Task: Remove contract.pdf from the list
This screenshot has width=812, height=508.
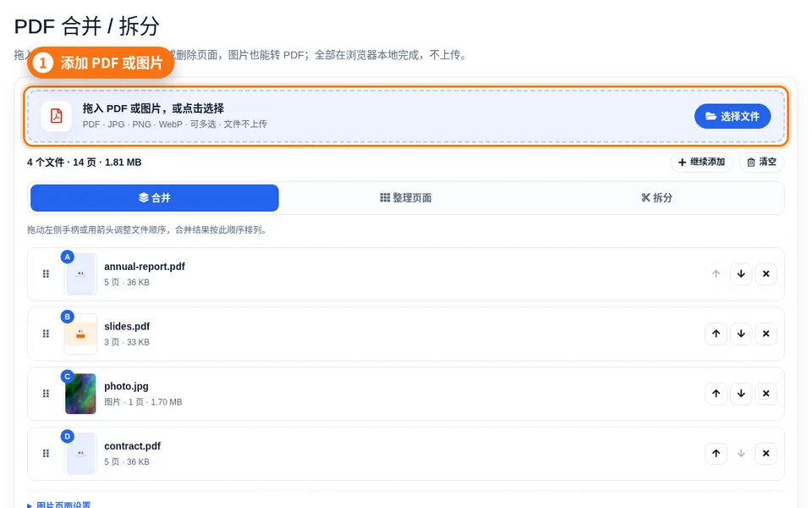Action: click(766, 454)
